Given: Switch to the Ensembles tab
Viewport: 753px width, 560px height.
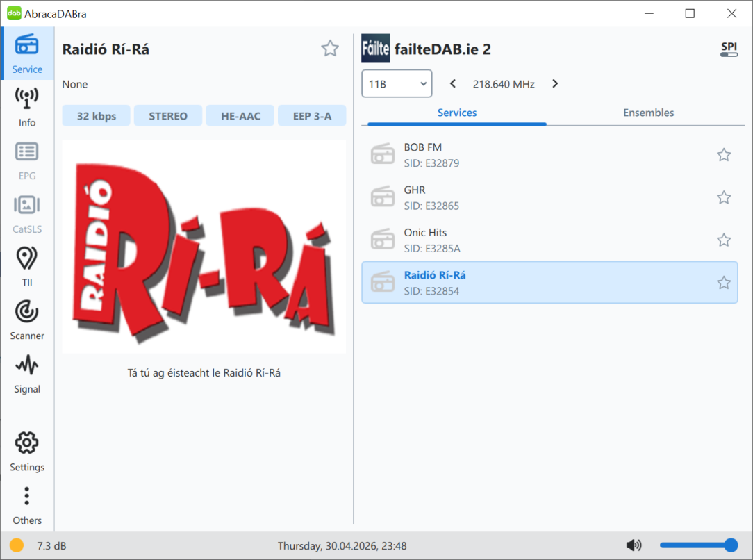Looking at the screenshot, I should click(x=648, y=113).
